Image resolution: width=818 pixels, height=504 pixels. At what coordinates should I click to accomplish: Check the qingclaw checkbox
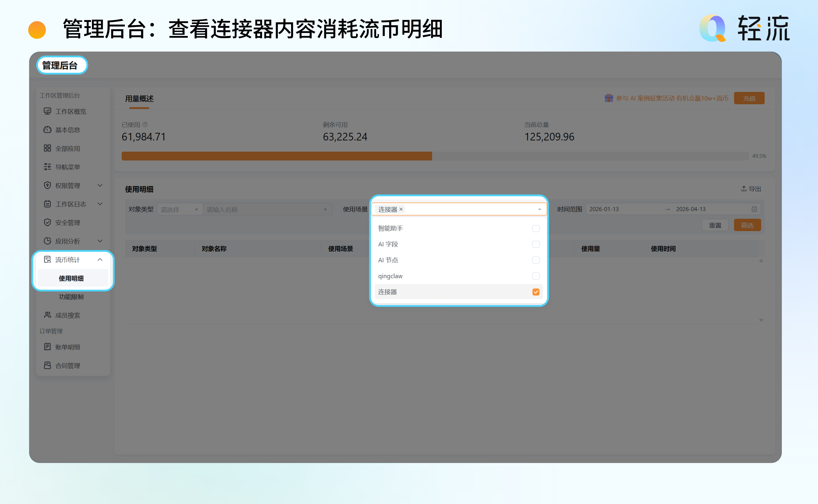[x=536, y=276]
